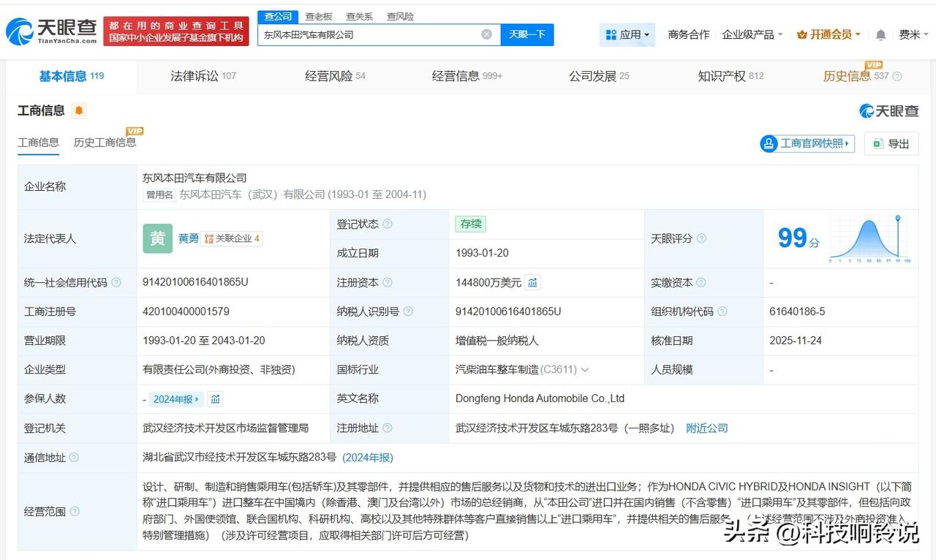Click the 增值税一般纳税人 taxpayer qualification value
The height and width of the screenshot is (560, 936).
[497, 341]
